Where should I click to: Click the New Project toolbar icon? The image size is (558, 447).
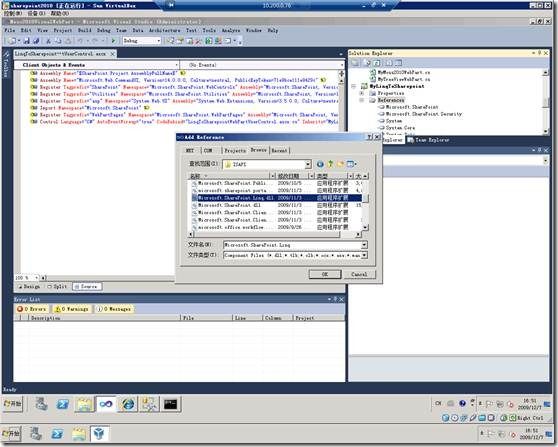pos(12,41)
